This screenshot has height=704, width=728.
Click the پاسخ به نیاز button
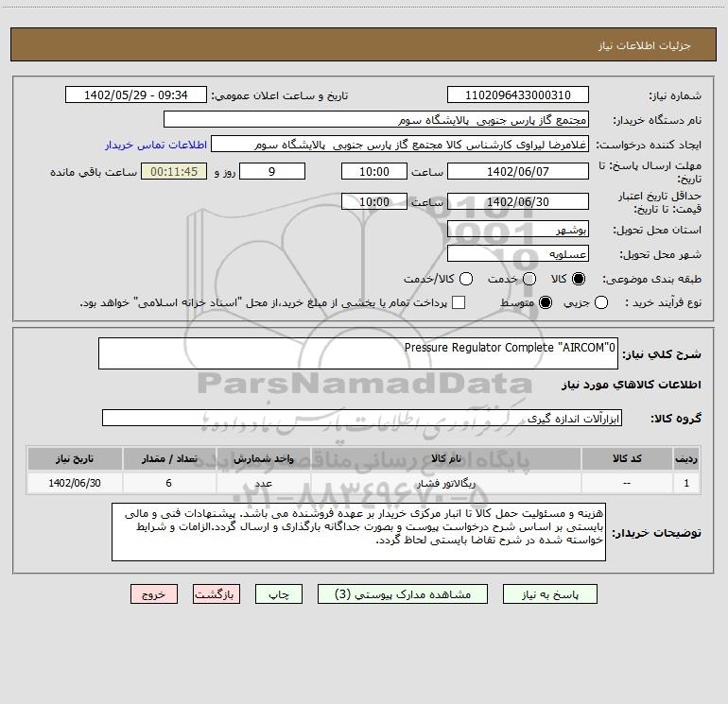[549, 594]
